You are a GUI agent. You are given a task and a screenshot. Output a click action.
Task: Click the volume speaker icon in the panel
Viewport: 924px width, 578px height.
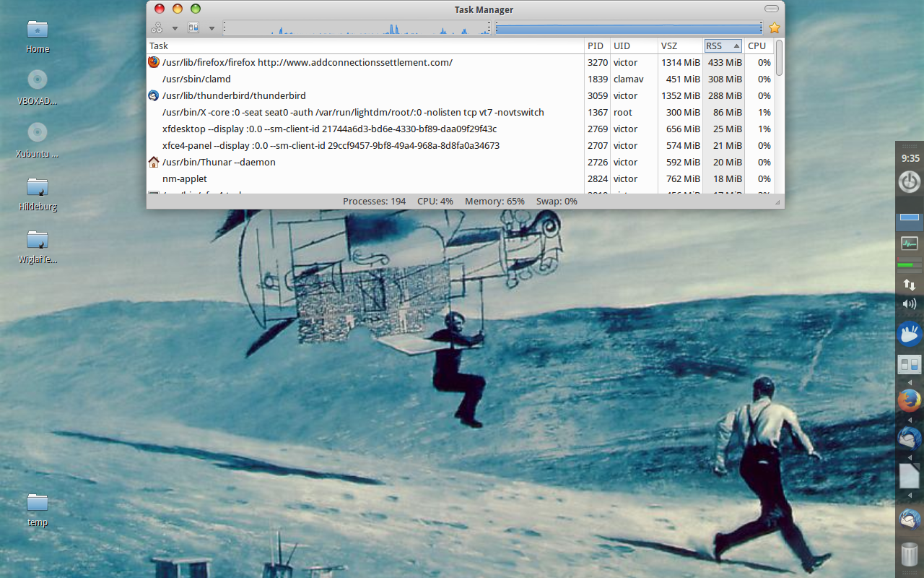tap(910, 304)
